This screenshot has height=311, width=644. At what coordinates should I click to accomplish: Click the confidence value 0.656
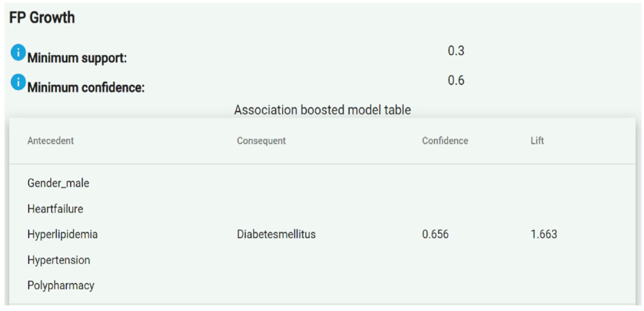(x=435, y=234)
